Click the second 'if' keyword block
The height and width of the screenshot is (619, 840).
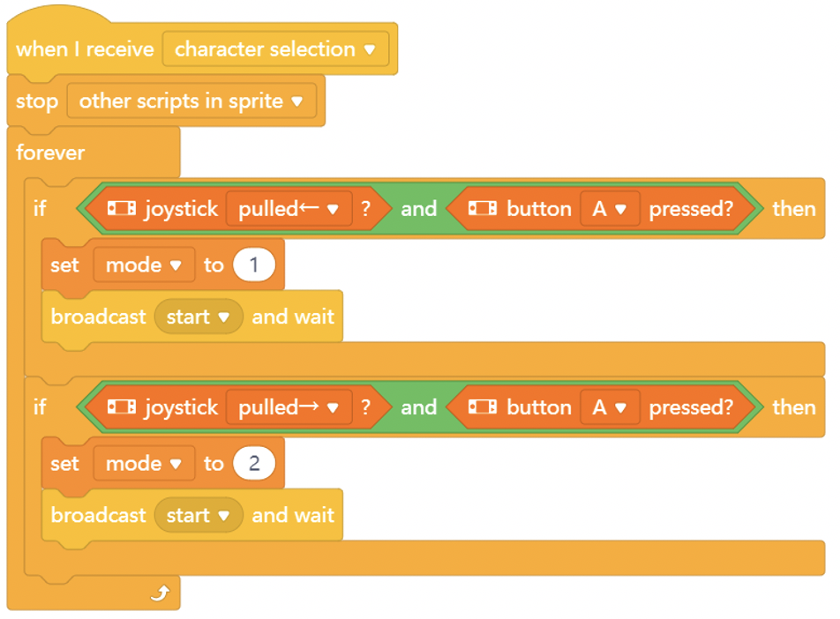pyautogui.click(x=40, y=407)
